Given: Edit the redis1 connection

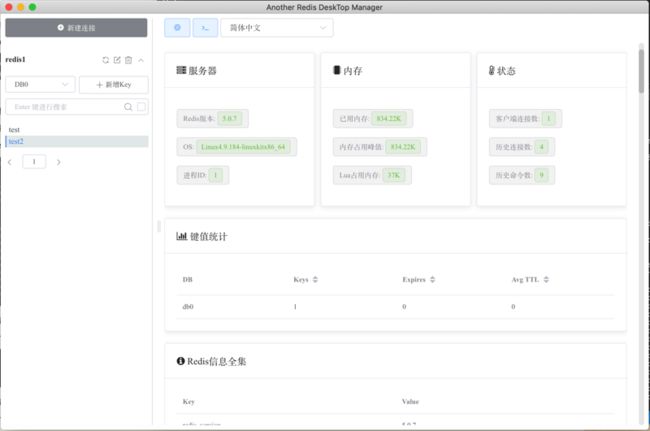Looking at the screenshot, I should pyautogui.click(x=117, y=60).
